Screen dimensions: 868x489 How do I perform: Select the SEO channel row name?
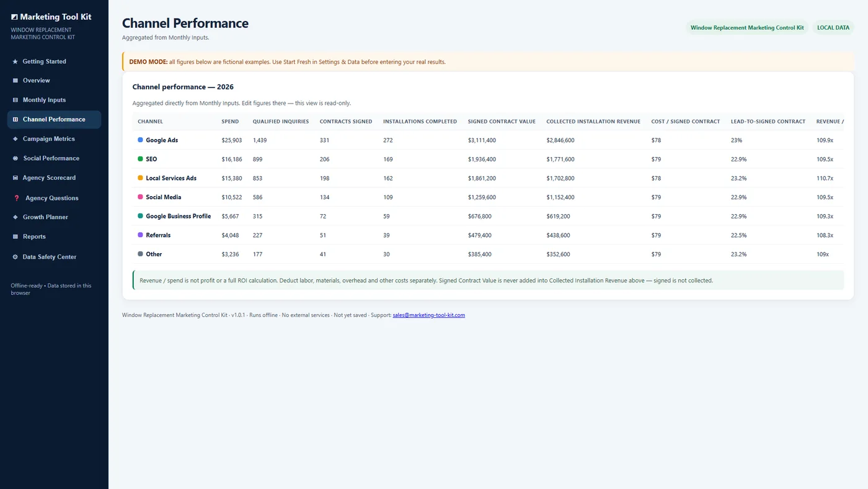coord(151,159)
